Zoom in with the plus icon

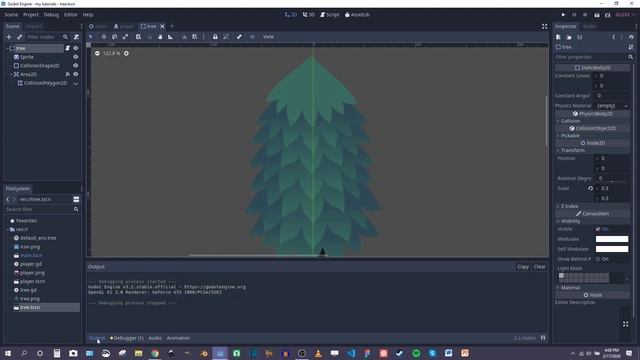[126, 53]
